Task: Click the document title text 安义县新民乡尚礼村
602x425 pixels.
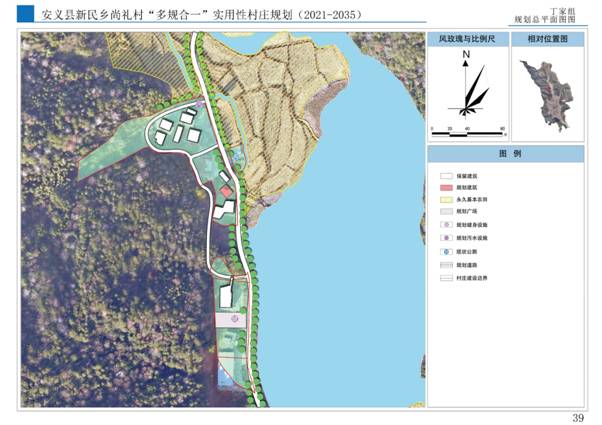Action: [92, 15]
